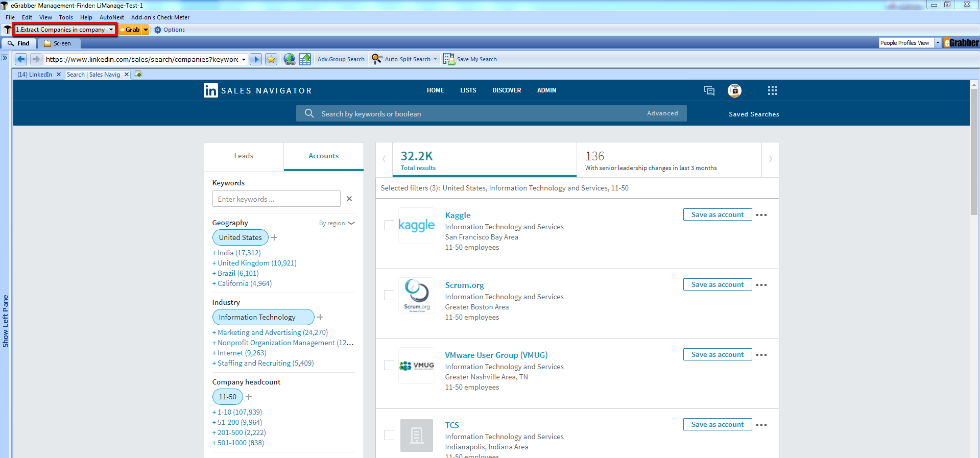Go to previous insights chevron

[384, 159]
